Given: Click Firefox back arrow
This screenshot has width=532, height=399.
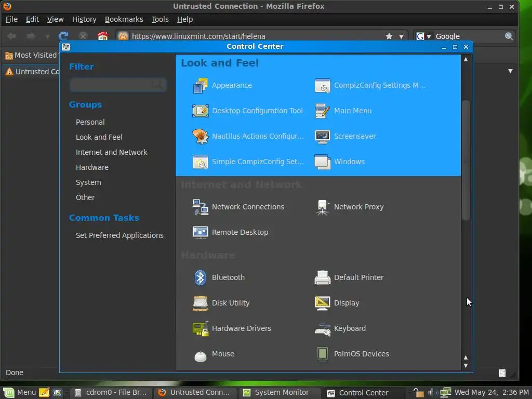Looking at the screenshot, I should [11, 36].
